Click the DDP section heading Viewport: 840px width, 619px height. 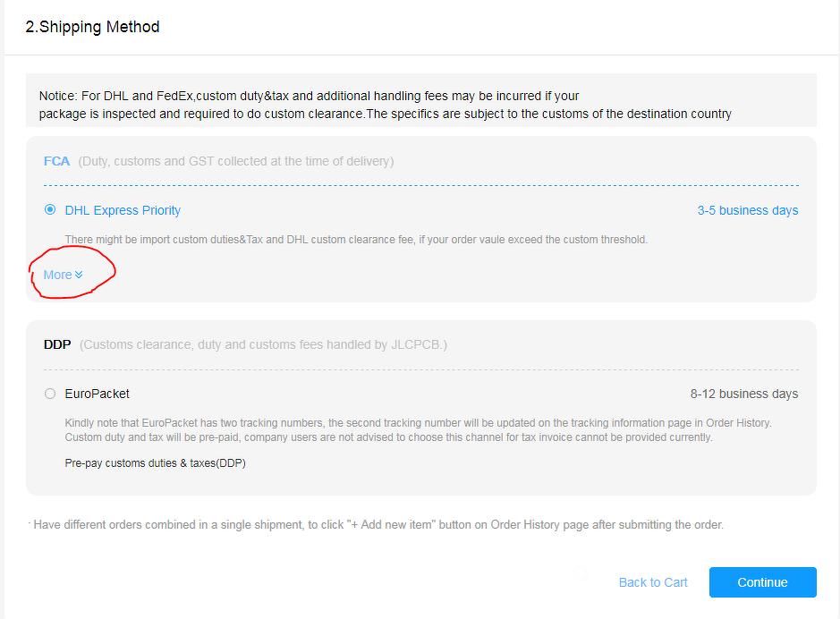[x=57, y=344]
